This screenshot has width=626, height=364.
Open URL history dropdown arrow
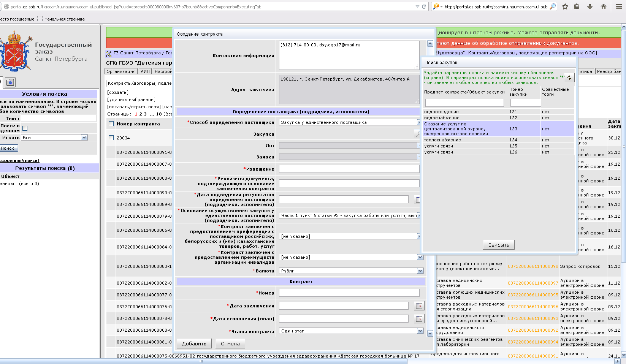(417, 6)
